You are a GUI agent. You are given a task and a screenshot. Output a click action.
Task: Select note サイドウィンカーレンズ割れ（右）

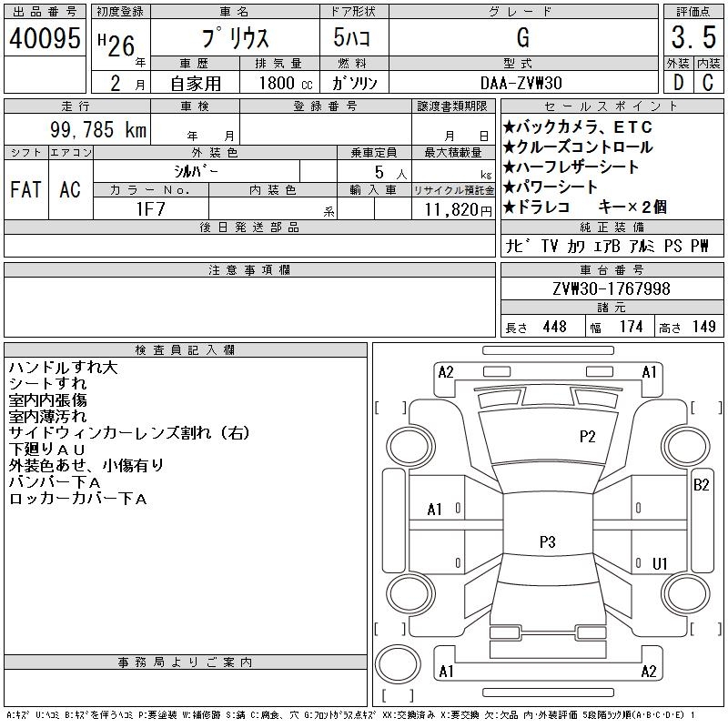click(129, 433)
